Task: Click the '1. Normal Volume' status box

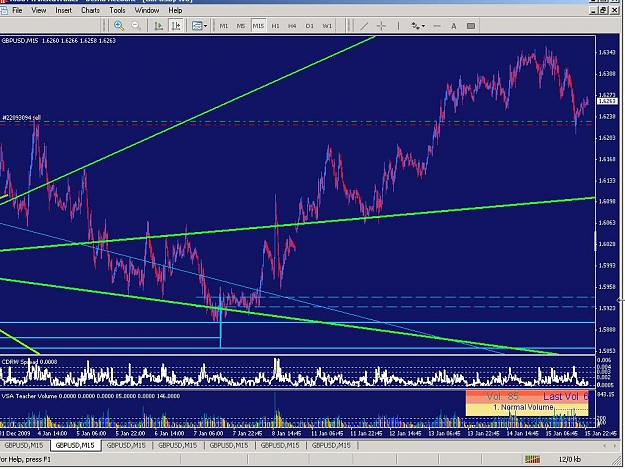Action: 523,407
